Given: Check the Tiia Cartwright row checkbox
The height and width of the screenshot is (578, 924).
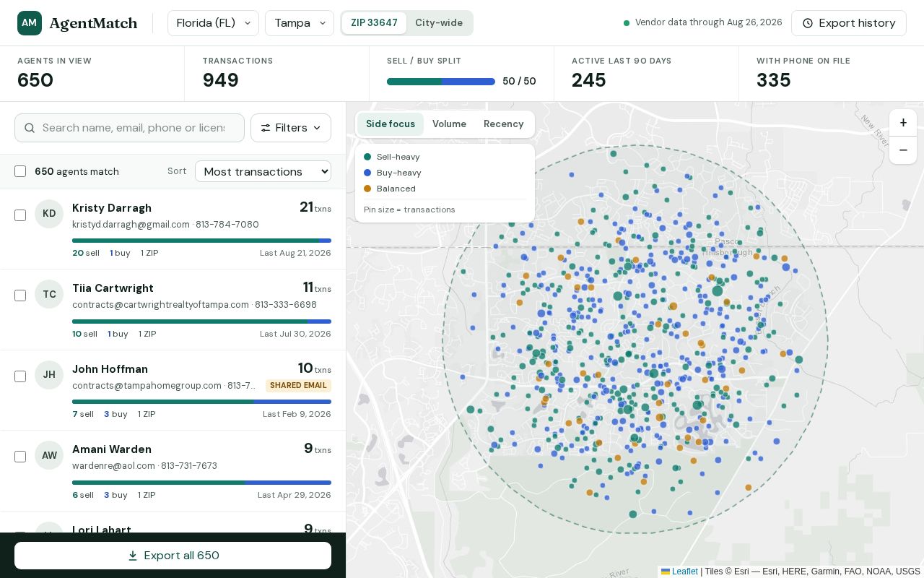Looking at the screenshot, I should click(x=20, y=296).
